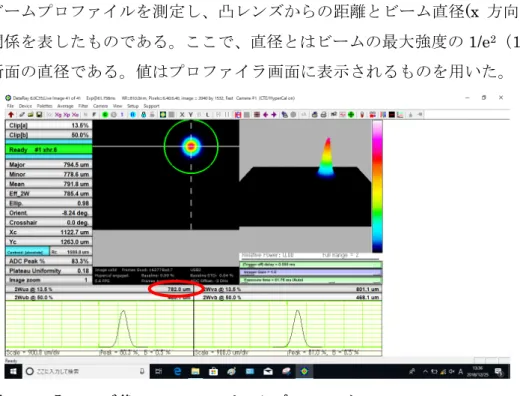Click the right vertical beam profile graph
Viewport: 520px width, 396px height.
pyautogui.click(x=288, y=325)
